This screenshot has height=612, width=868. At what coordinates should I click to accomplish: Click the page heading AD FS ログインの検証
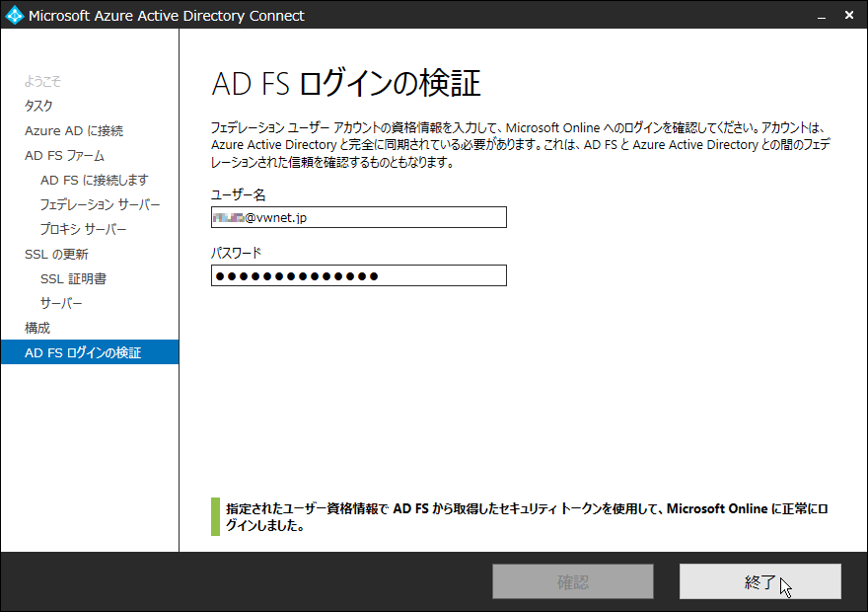[x=346, y=84]
